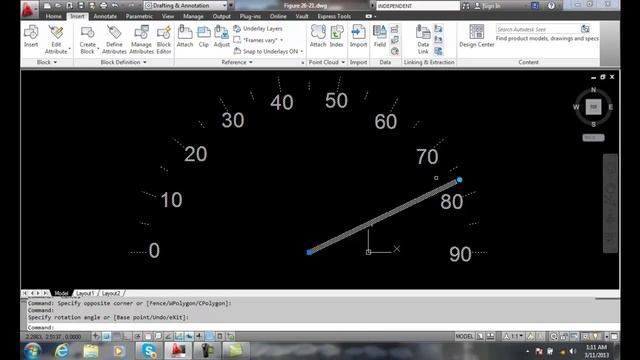The width and height of the screenshot is (640, 360).
Task: Click the INDEPENDENT search box
Action: pyautogui.click(x=418, y=6)
